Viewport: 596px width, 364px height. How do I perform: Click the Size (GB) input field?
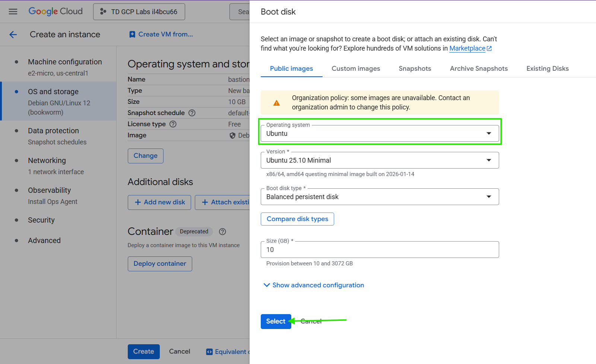379,250
